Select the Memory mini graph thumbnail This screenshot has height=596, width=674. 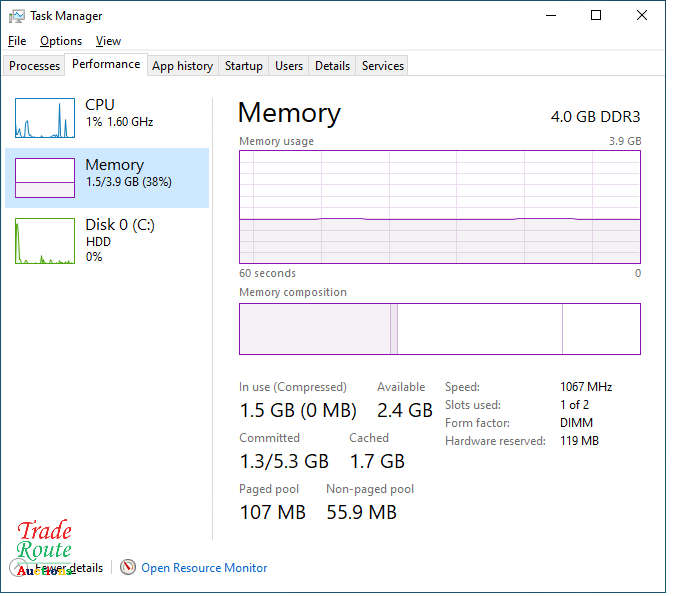[x=45, y=178]
